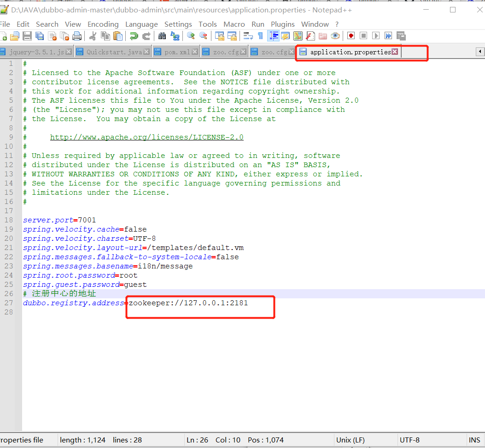Play back the recorded macro icon
This screenshot has width=485, height=448.
tap(376, 36)
